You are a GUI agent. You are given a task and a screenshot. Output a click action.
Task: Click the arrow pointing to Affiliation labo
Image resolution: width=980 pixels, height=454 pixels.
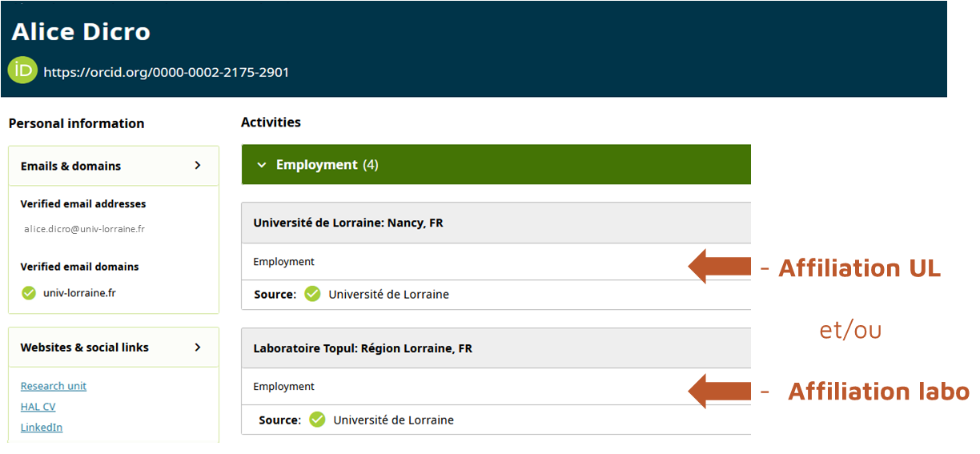(719, 391)
